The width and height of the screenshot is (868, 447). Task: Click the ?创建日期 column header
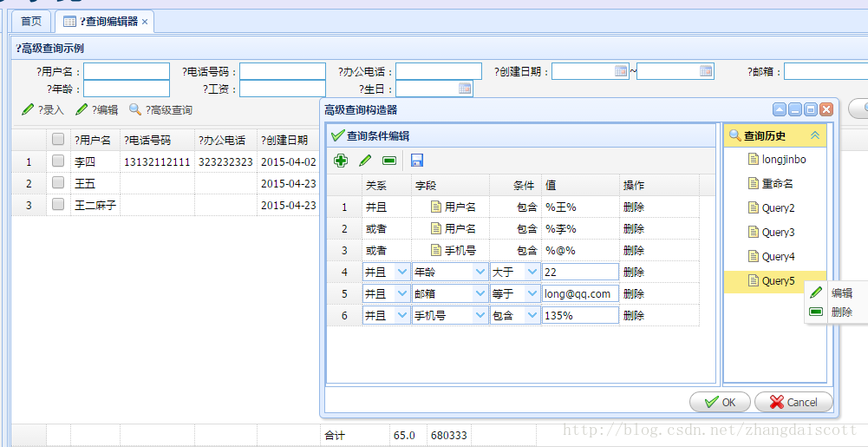coord(289,140)
